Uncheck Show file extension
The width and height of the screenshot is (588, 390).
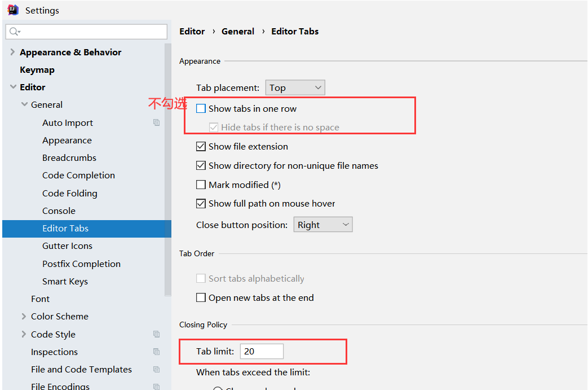click(201, 146)
